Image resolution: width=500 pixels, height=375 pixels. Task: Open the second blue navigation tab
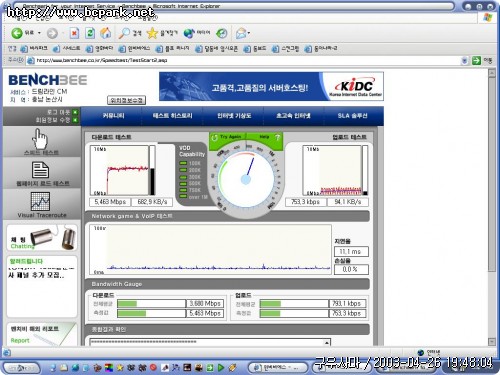pyautogui.click(x=172, y=116)
